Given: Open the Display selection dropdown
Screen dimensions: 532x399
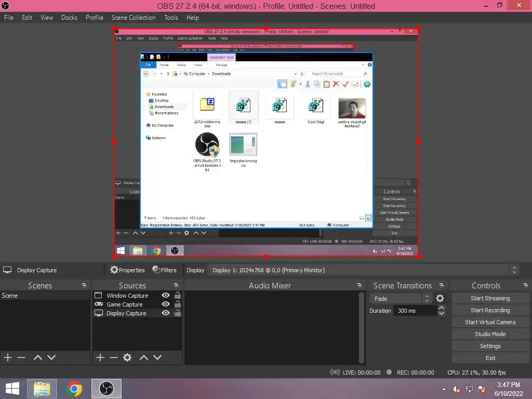Looking at the screenshot, I should [363, 270].
